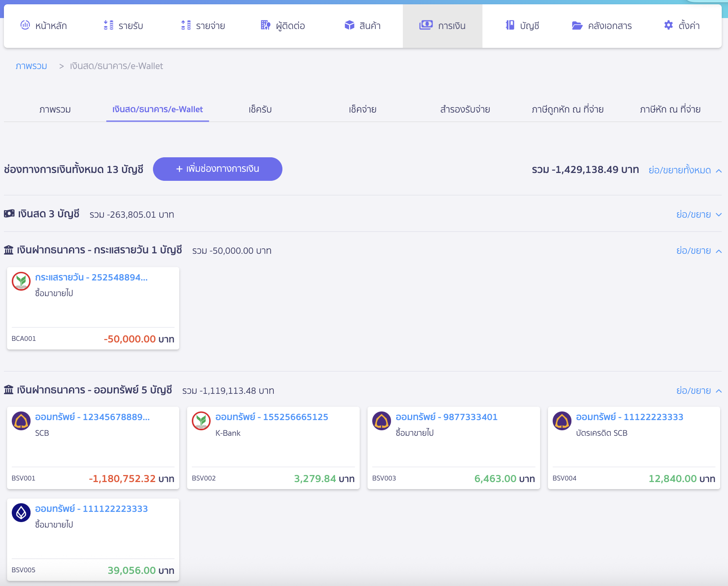728x586 pixels.
Task: Collapse the current account deposits section
Action: coord(699,251)
